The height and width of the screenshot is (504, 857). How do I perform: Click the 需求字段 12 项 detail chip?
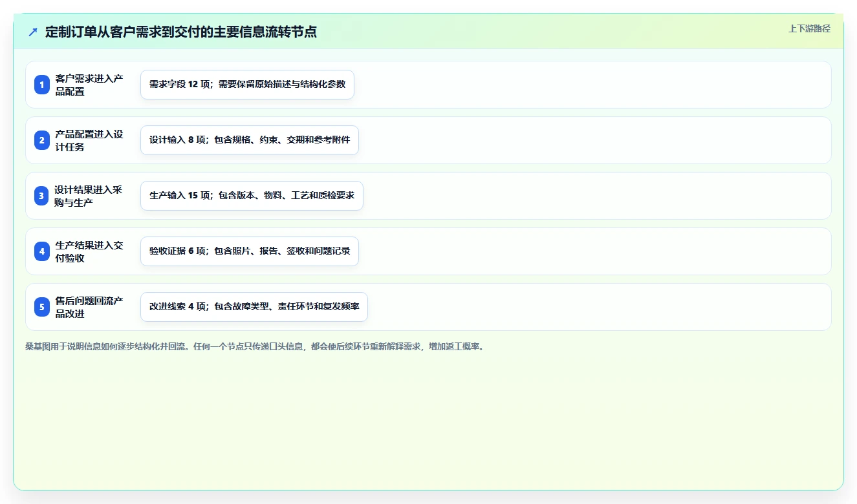(247, 85)
